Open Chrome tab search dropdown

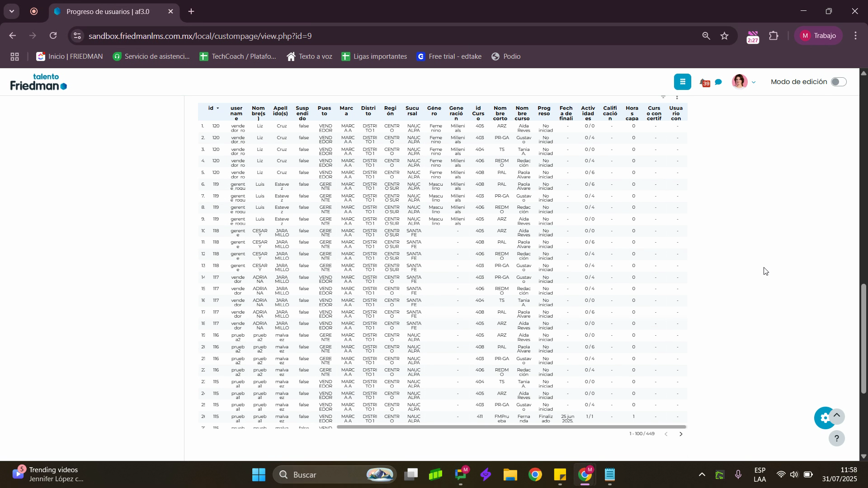[11, 11]
